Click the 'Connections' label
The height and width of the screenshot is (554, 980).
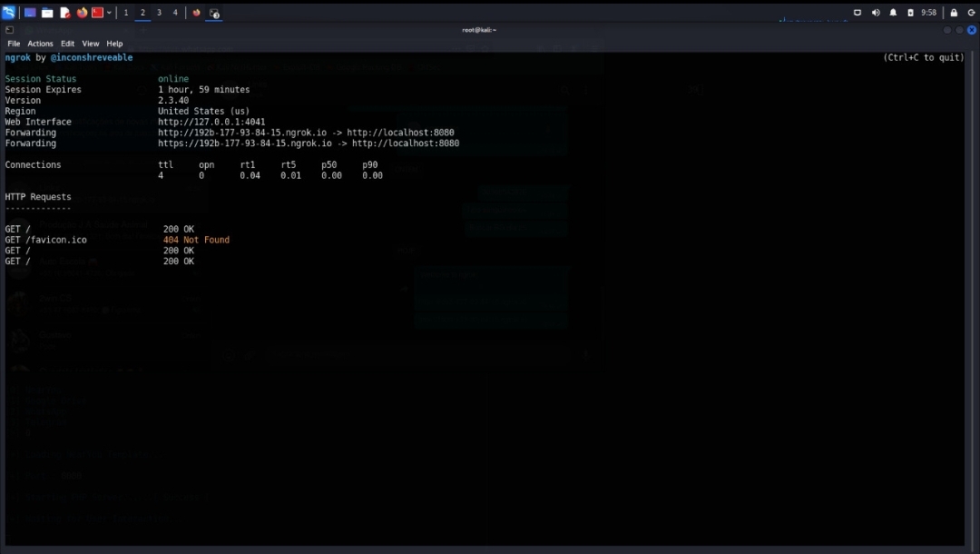coord(34,165)
